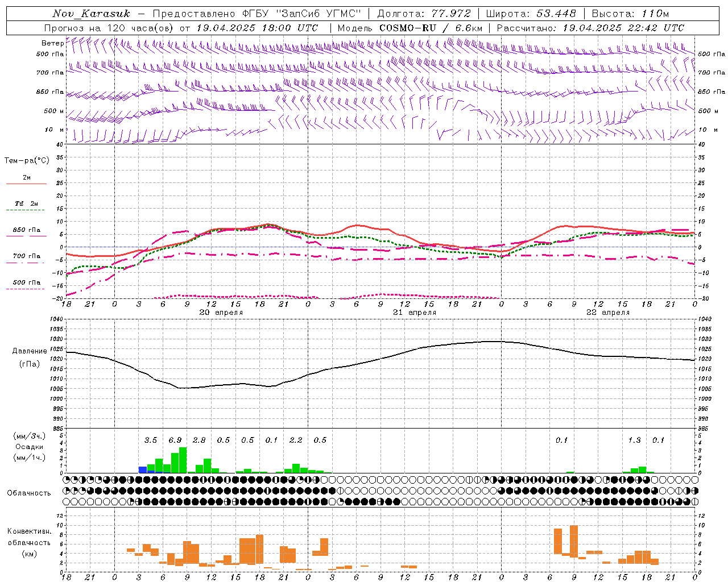Click the Прогноз на 120 часа(ов) text
This screenshot has height=582, width=728.
(x=109, y=28)
